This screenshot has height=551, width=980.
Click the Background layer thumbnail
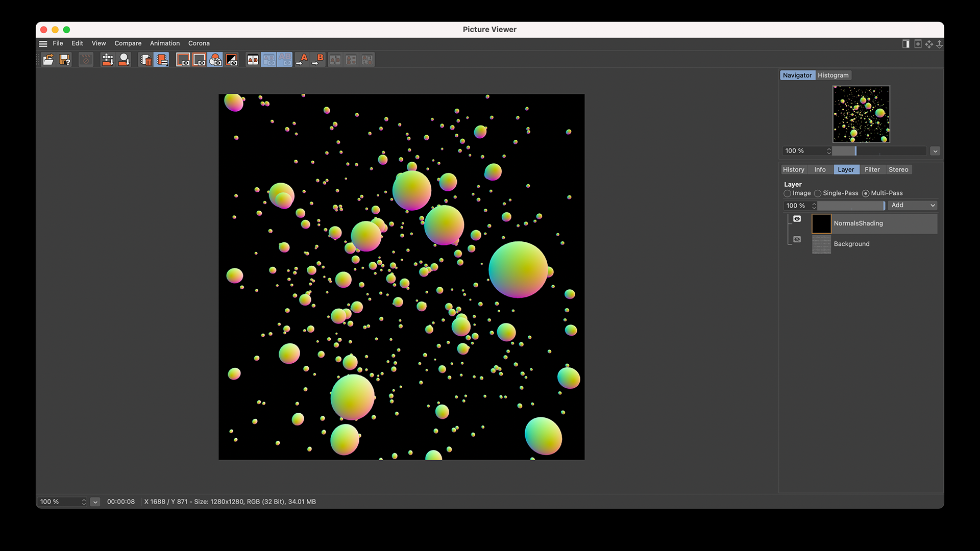821,244
